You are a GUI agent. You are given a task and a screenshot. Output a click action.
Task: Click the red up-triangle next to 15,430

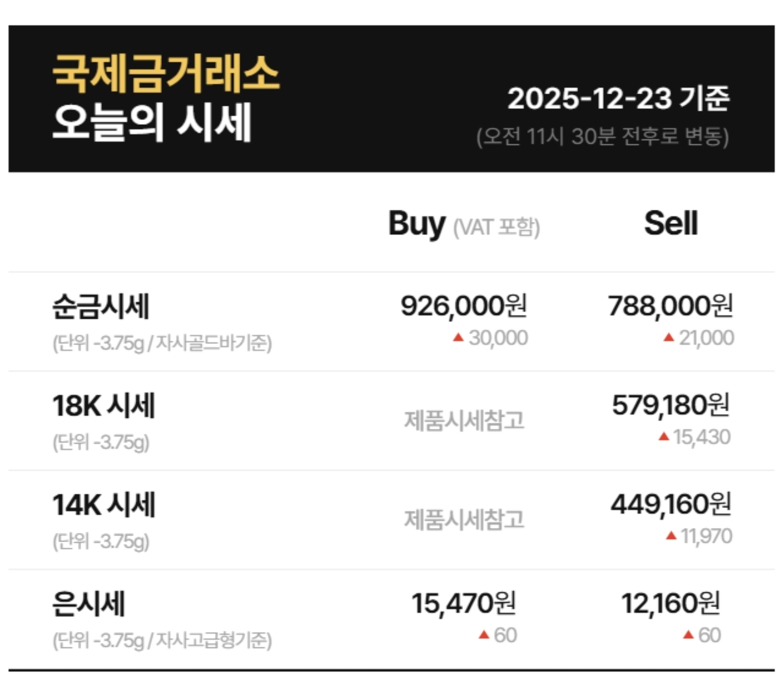664,436
